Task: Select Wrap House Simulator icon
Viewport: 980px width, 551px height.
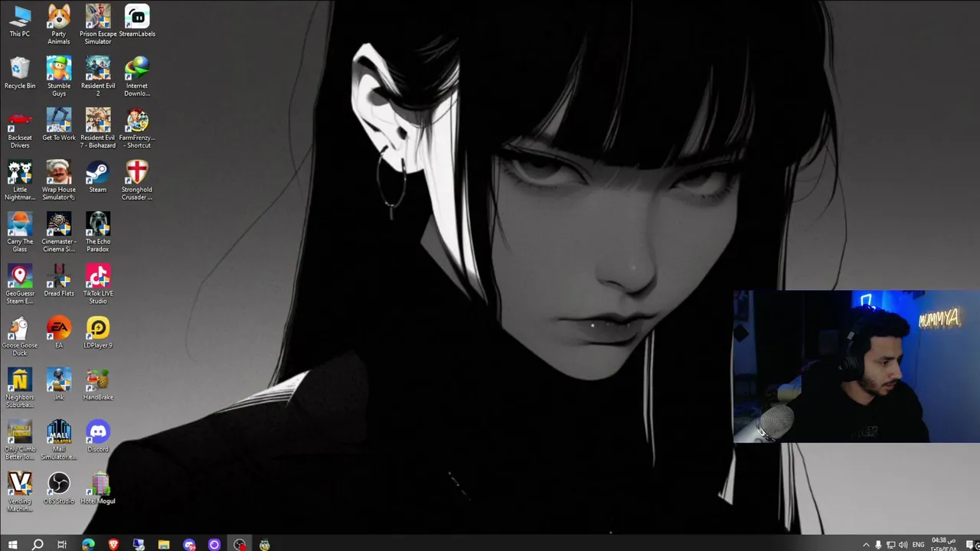Action: click(x=59, y=180)
